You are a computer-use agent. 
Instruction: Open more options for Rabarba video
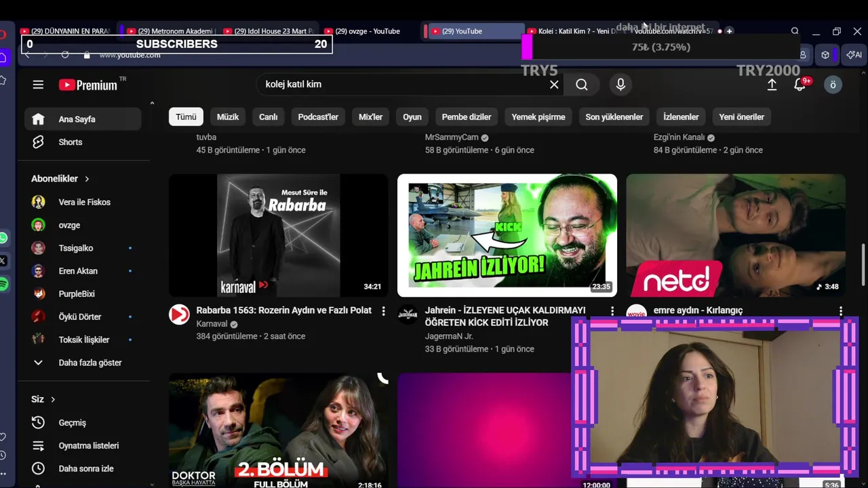[x=383, y=311]
